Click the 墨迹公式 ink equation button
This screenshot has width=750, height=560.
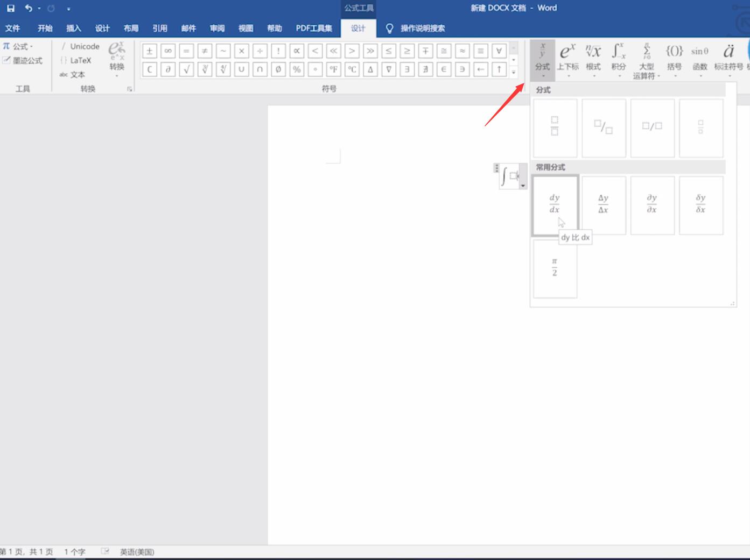click(x=23, y=60)
